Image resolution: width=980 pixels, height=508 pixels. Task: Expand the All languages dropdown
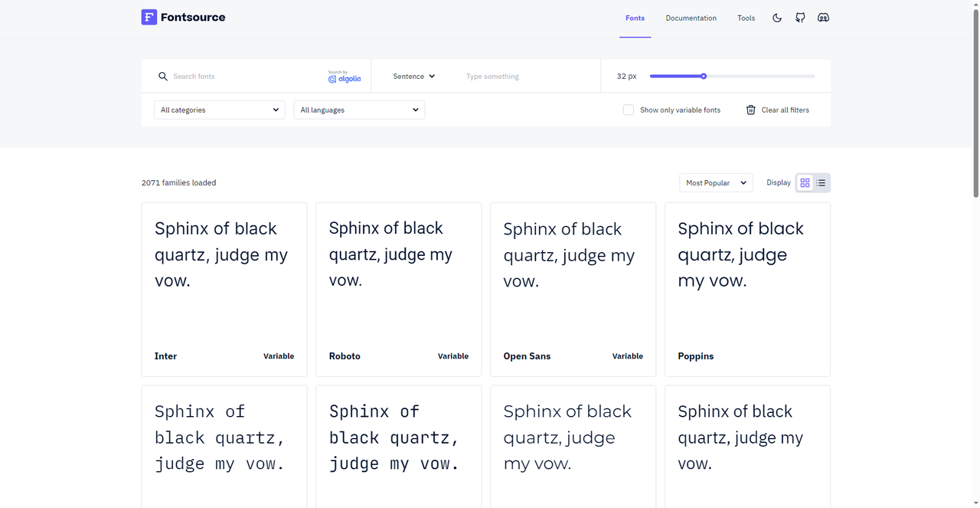tap(359, 110)
